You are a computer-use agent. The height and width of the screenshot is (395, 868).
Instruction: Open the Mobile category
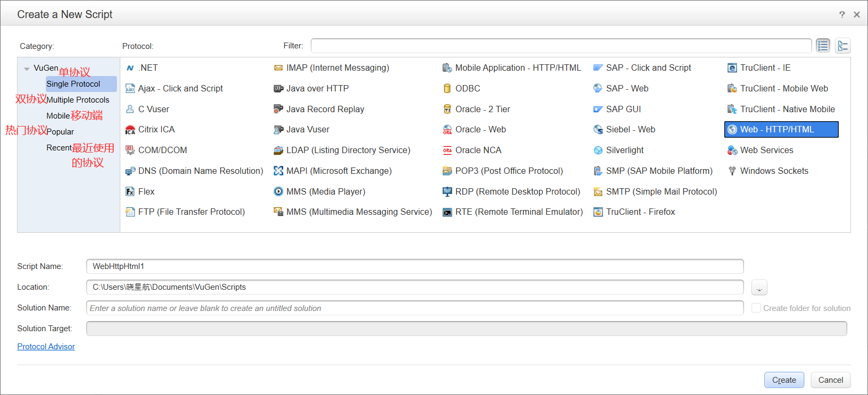click(58, 116)
